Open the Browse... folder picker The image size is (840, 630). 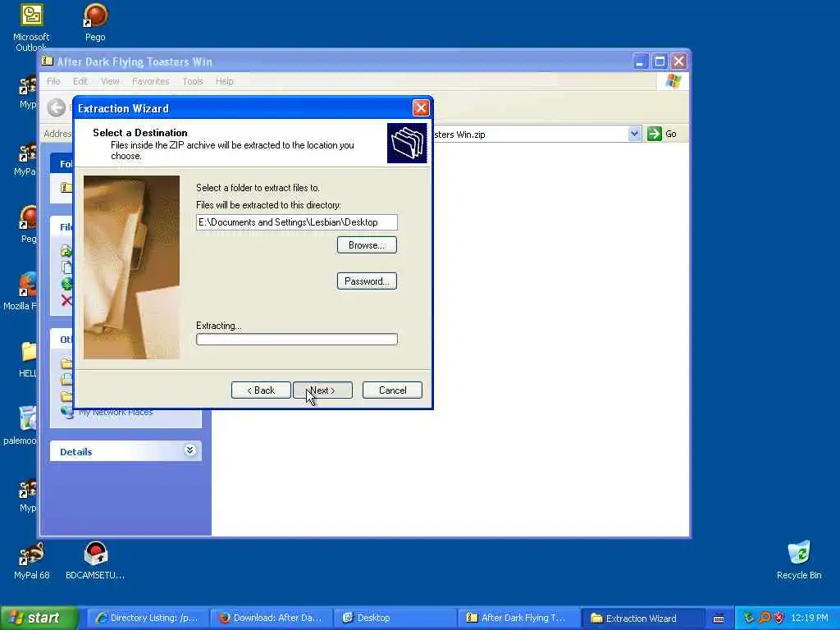367,244
